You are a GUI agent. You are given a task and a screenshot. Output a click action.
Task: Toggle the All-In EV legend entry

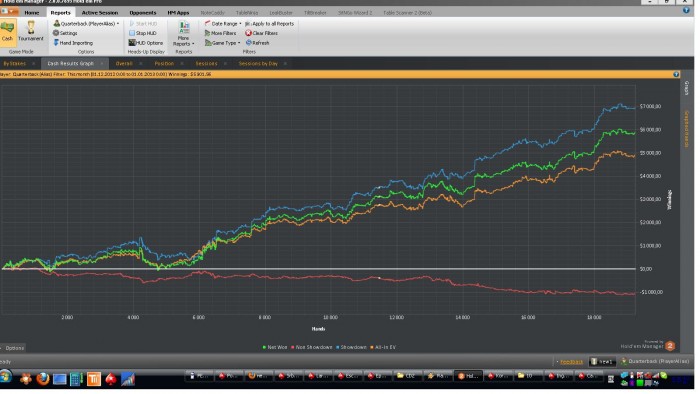coord(383,347)
